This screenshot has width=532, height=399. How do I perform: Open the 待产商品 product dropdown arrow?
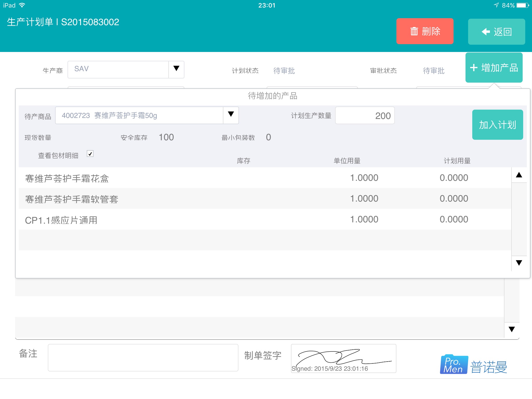(x=231, y=115)
